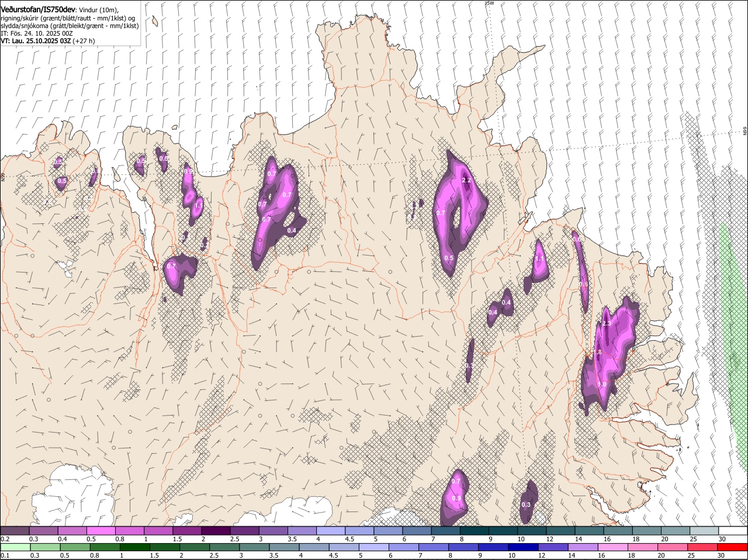Click the 15W longitude label
The image size is (748, 560).
tap(489, 3)
